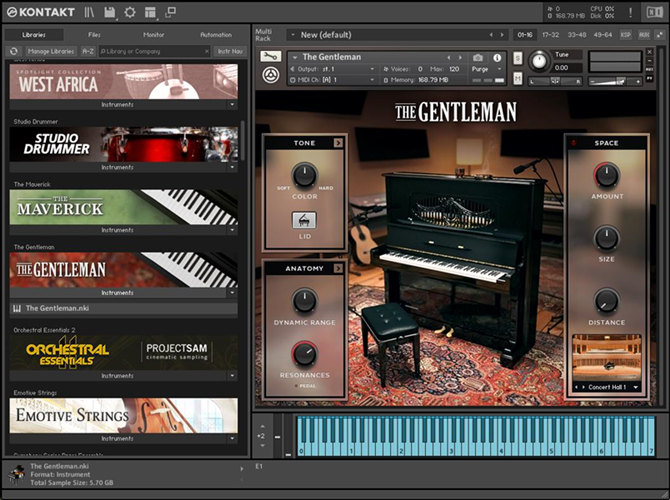Click the instrument info icon
Image resolution: width=670 pixels, height=500 pixels.
click(x=496, y=58)
